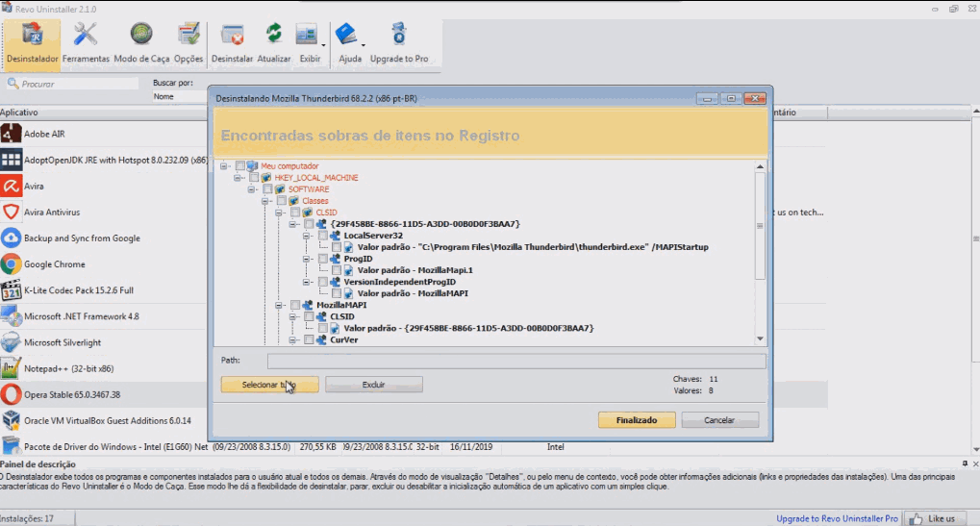Open the Ajuda dropdown arrow
Image resolution: width=980 pixels, height=526 pixels.
tap(364, 45)
